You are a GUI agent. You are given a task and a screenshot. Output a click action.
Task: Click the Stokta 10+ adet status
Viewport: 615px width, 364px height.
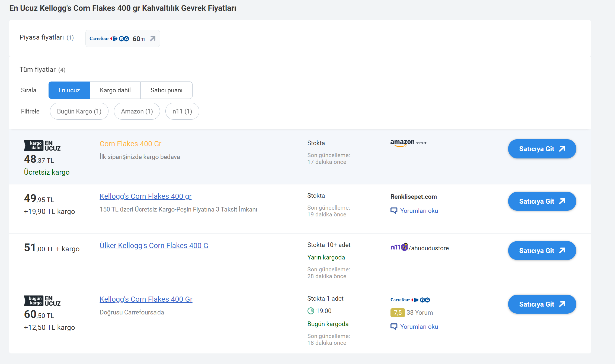[329, 245]
